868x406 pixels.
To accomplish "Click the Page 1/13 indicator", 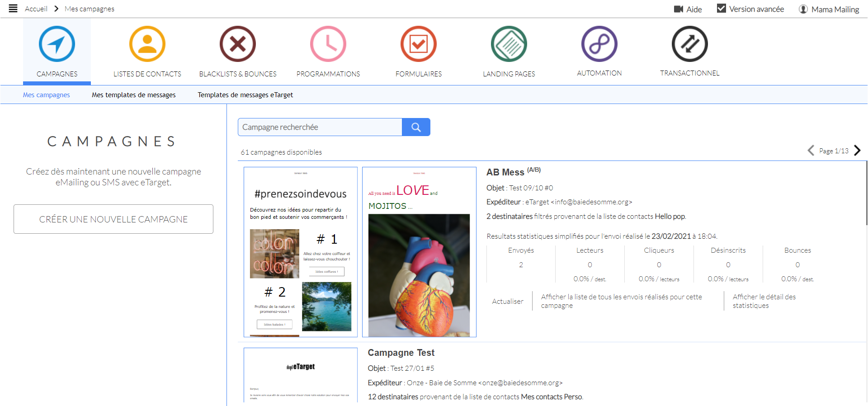I will (834, 151).
